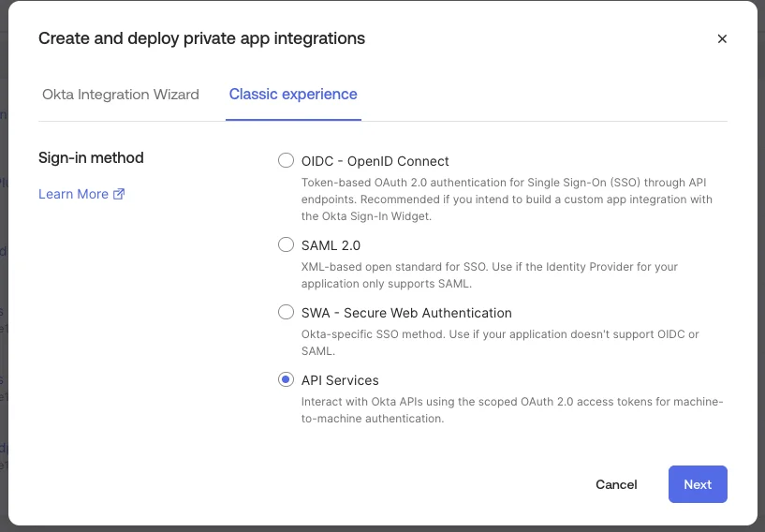The image size is (765, 532).
Task: Click the 'OIDC - OpenID Connect' label
Action: (375, 161)
